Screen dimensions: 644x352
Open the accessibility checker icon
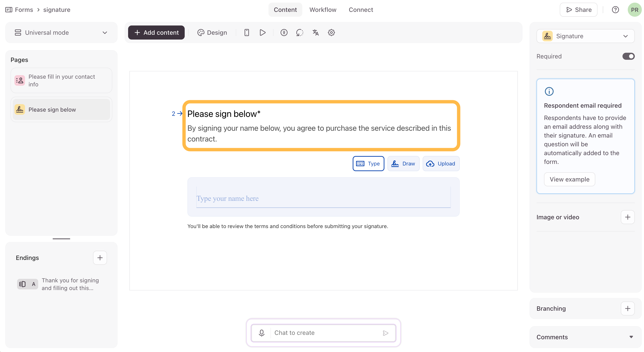point(284,33)
